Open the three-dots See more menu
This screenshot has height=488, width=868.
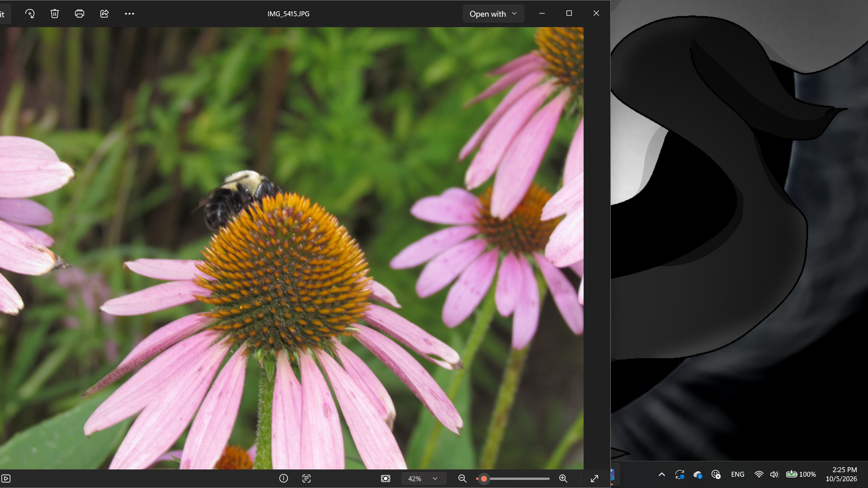129,14
